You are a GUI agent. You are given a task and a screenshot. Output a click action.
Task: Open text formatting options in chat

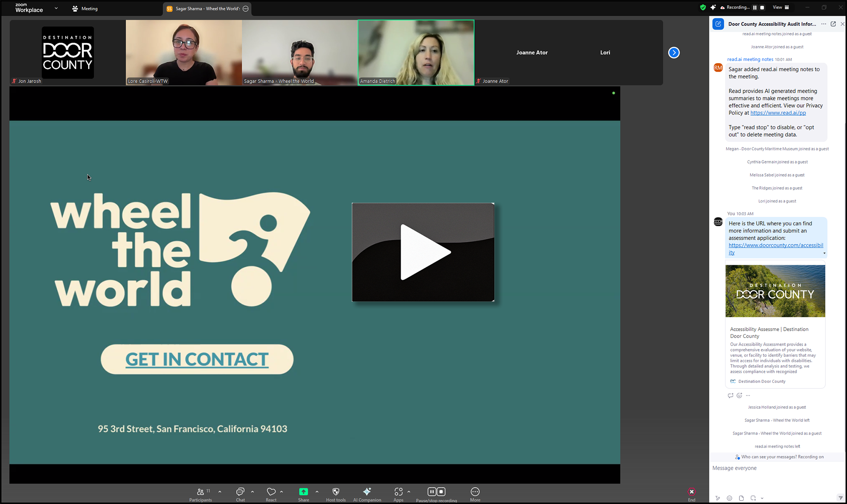(x=717, y=498)
